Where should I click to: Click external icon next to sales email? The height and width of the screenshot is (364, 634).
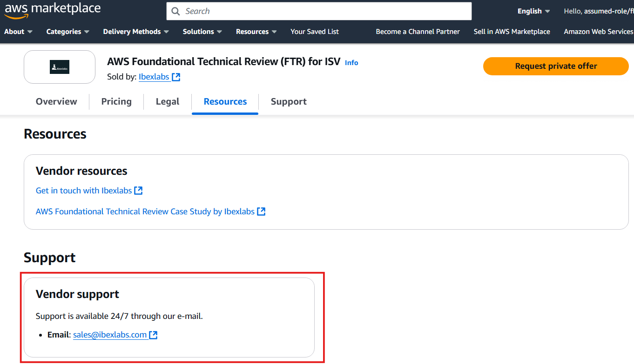[153, 335]
